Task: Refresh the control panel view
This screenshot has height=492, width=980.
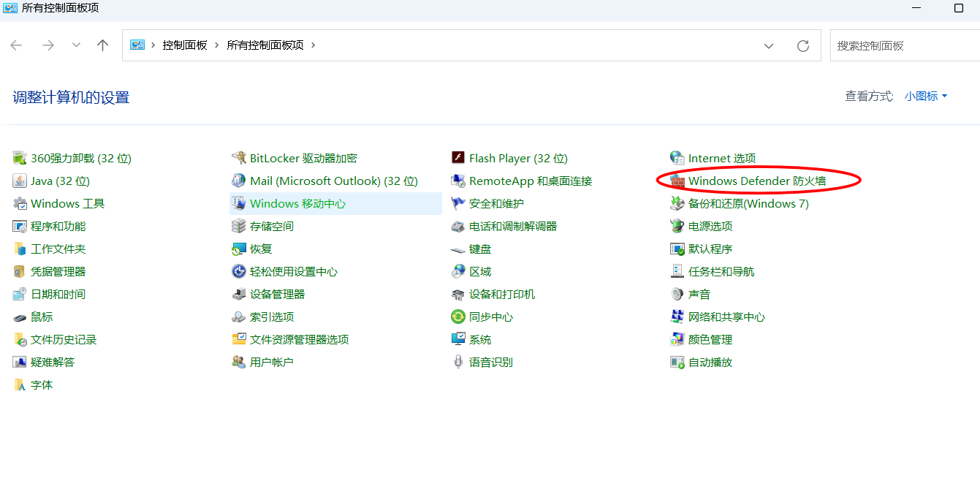Action: tap(803, 46)
